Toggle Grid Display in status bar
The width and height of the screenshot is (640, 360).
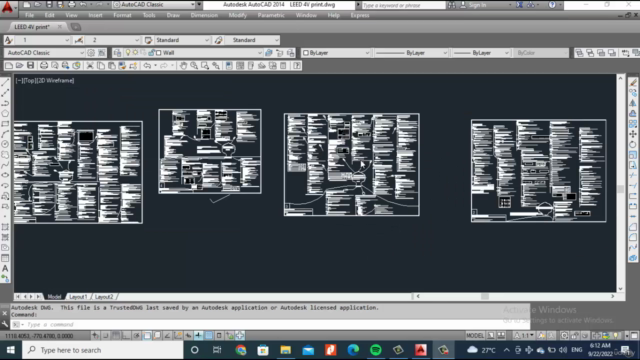[x=116, y=336]
